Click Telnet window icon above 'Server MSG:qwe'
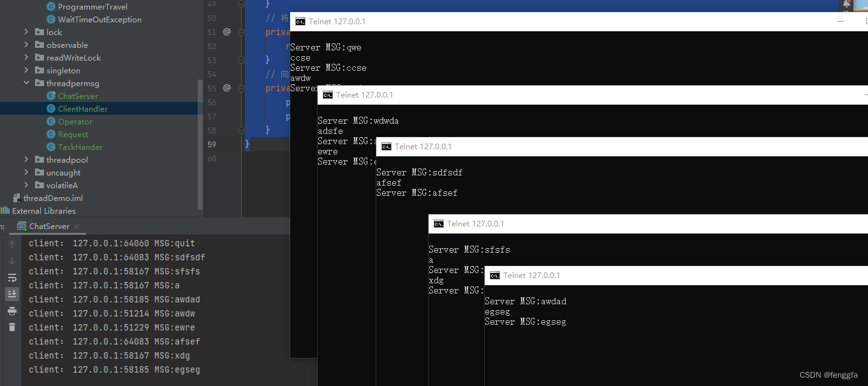868x386 pixels. pyautogui.click(x=300, y=22)
